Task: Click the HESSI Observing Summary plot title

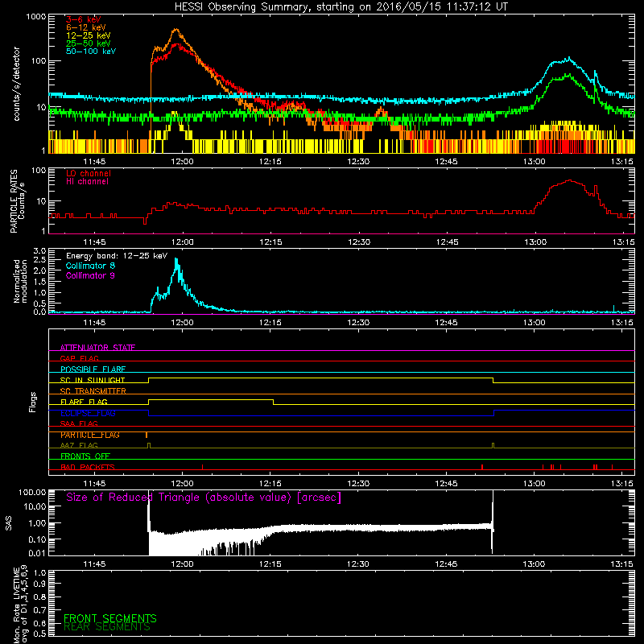Action: pos(341,7)
